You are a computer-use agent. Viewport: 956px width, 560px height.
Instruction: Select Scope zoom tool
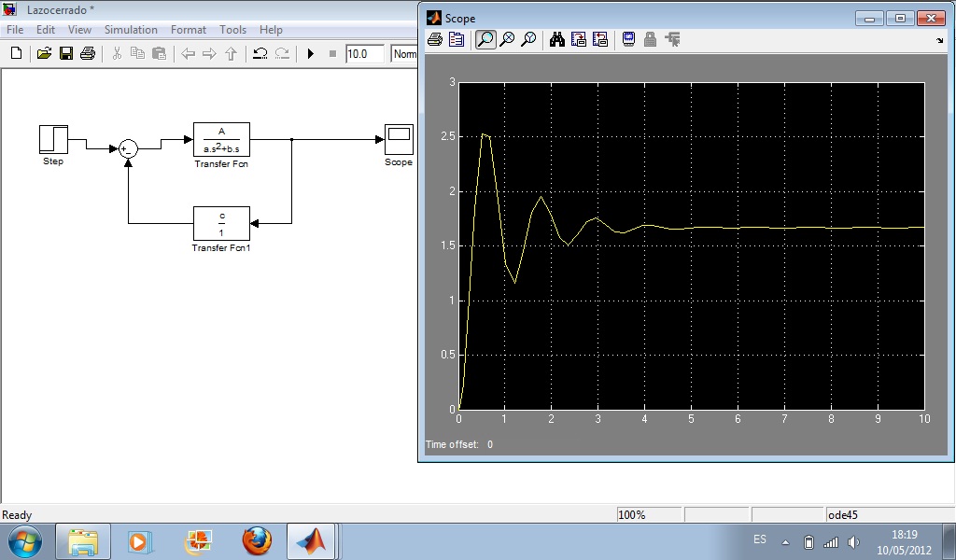tap(485, 39)
